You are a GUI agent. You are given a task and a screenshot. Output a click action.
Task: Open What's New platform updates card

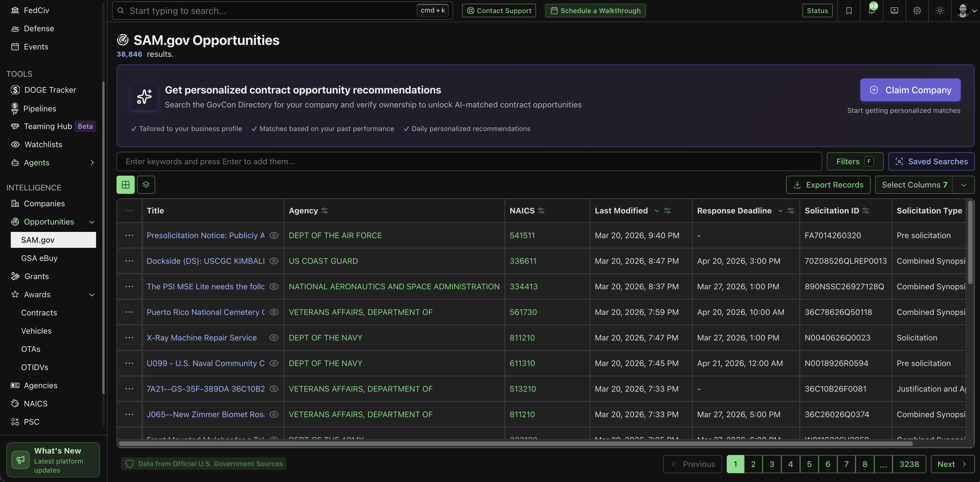point(53,460)
